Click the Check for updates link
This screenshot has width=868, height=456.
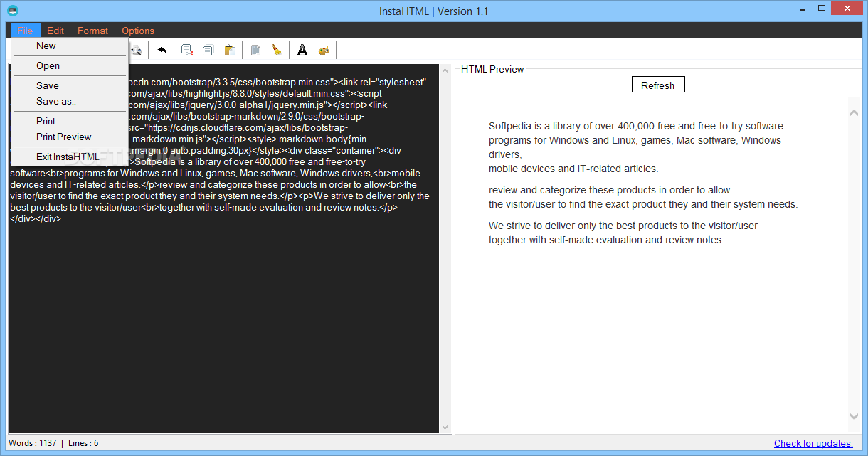tap(813, 443)
